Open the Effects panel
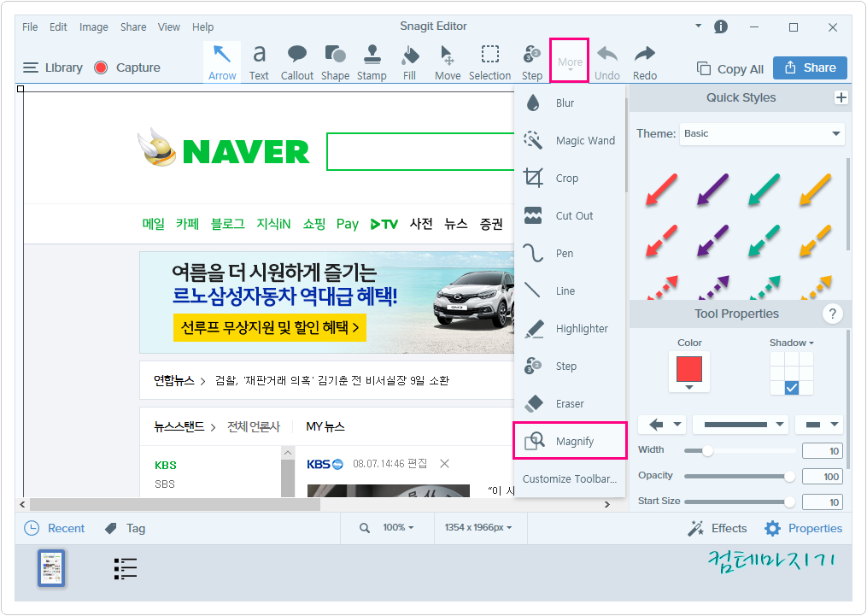This screenshot has width=867, height=616. click(718, 528)
